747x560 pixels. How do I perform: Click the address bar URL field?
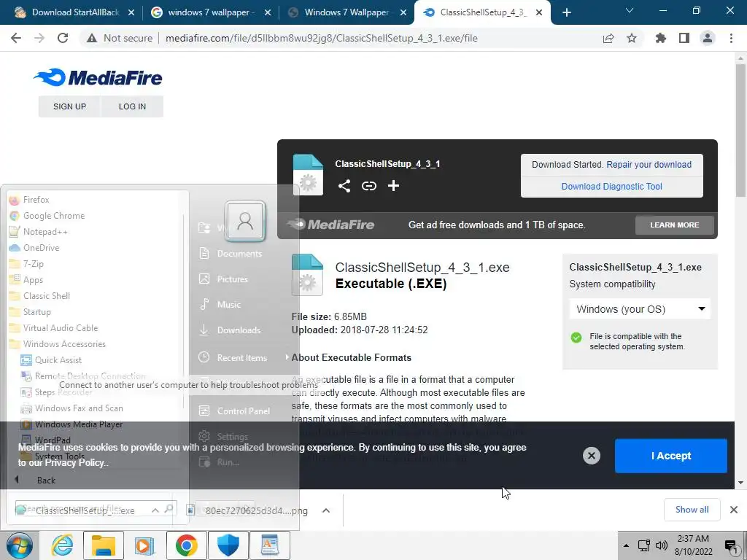[322, 38]
